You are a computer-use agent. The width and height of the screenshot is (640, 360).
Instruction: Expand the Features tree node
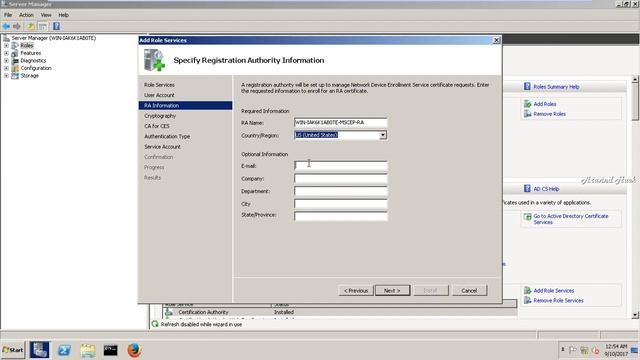tap(6, 53)
